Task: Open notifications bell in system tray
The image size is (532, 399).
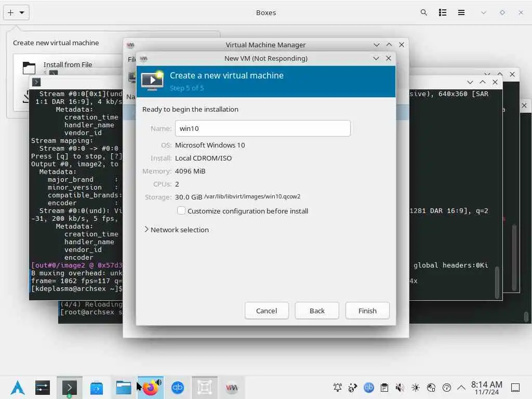Action: tap(338, 388)
